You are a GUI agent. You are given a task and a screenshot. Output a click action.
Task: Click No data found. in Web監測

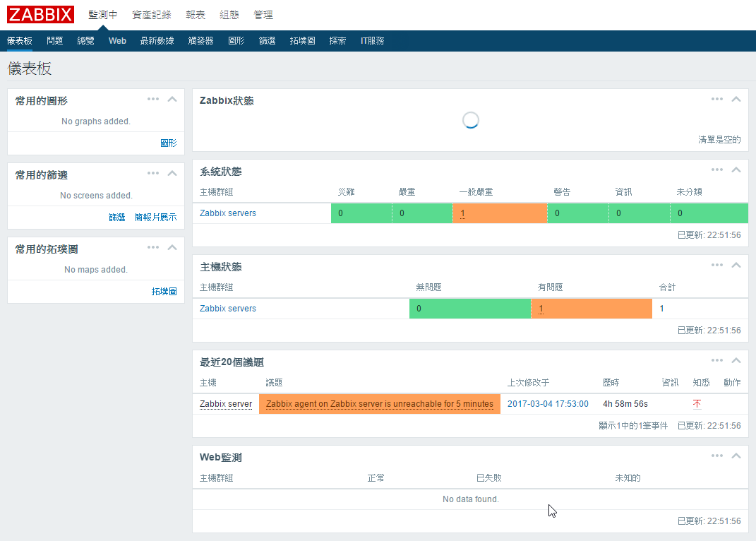(471, 499)
